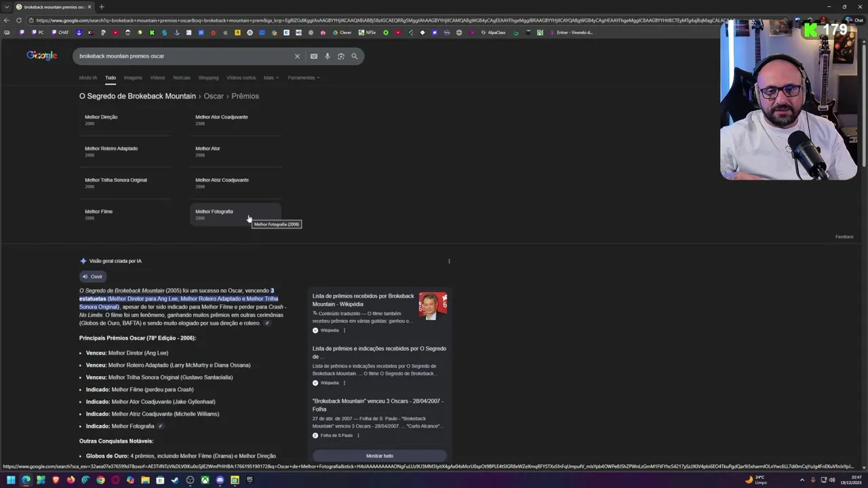
Task: Open the NFSe bookmark
Action: point(367,33)
